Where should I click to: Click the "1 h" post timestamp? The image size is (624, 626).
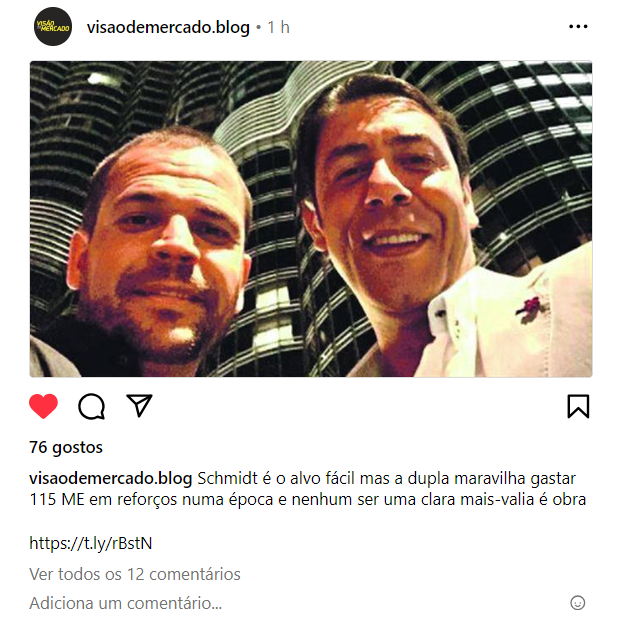point(278,28)
